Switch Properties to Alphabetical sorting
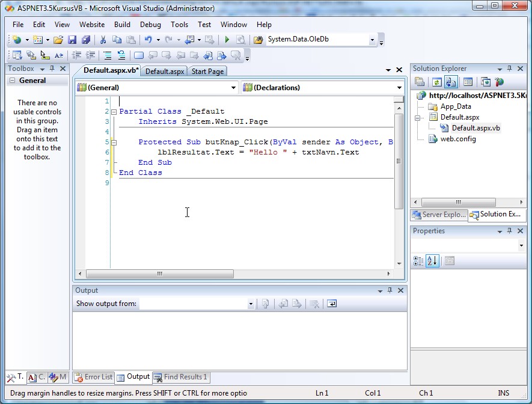532x404 pixels. (432, 261)
